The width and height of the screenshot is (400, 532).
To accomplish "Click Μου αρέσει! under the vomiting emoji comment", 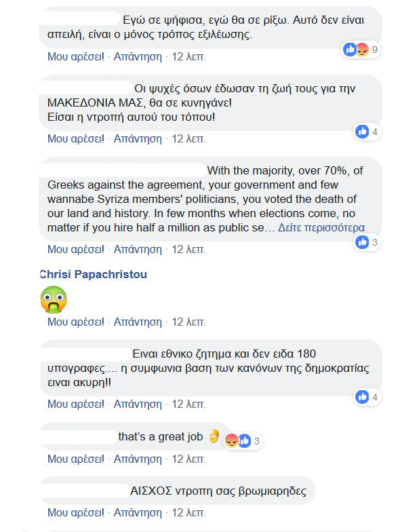I will point(76,322).
